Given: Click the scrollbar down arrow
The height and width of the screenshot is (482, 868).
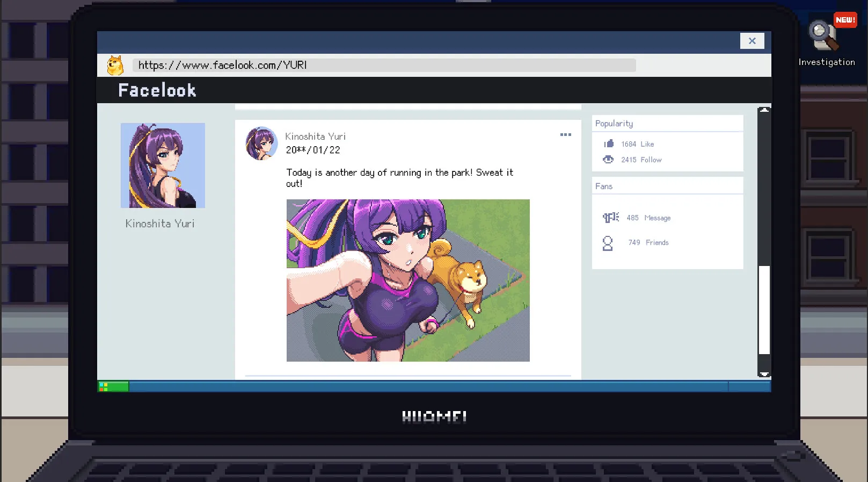Looking at the screenshot, I should click(x=764, y=373).
